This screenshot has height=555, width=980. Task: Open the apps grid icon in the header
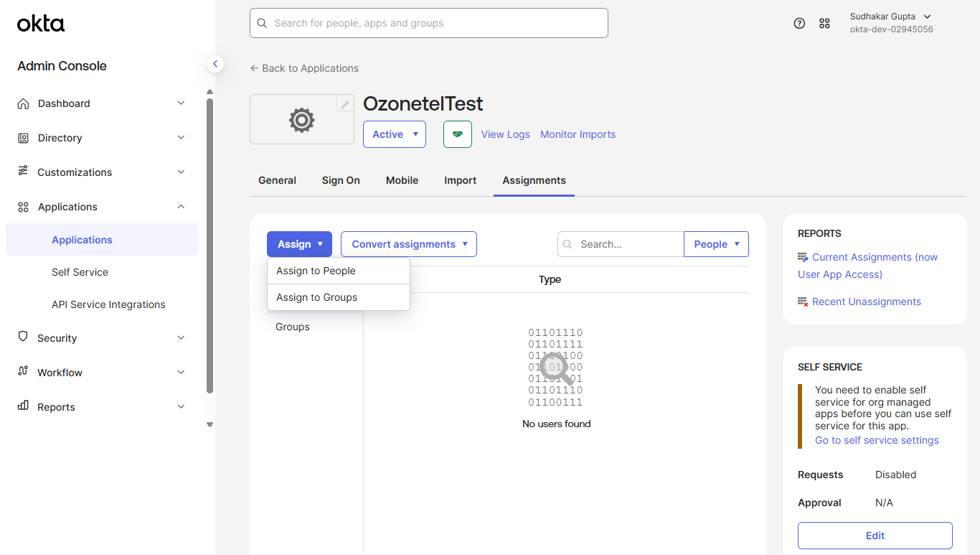tap(824, 23)
